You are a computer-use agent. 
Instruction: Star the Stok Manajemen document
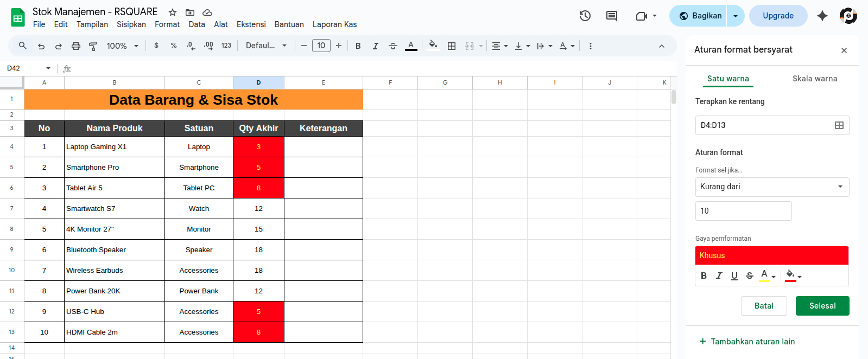point(173,12)
